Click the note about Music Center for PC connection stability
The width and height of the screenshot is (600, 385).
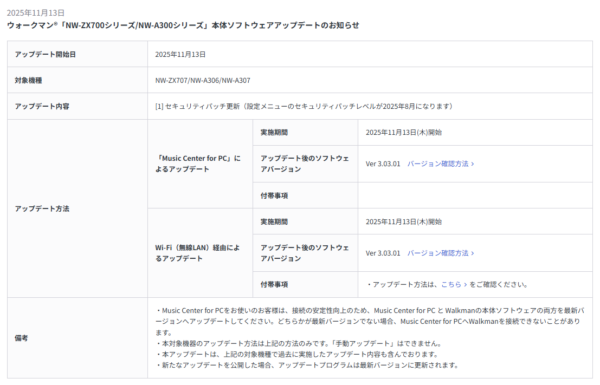(370, 321)
